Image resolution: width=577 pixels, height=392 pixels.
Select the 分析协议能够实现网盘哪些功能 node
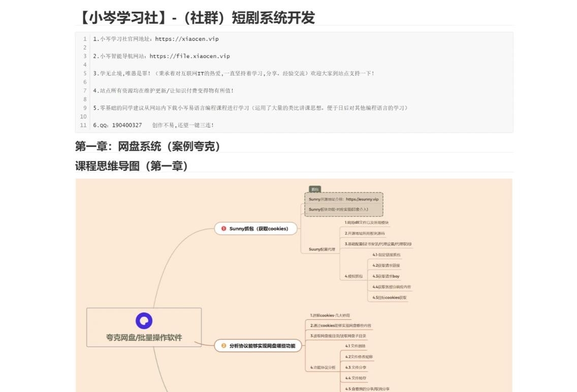(x=262, y=346)
